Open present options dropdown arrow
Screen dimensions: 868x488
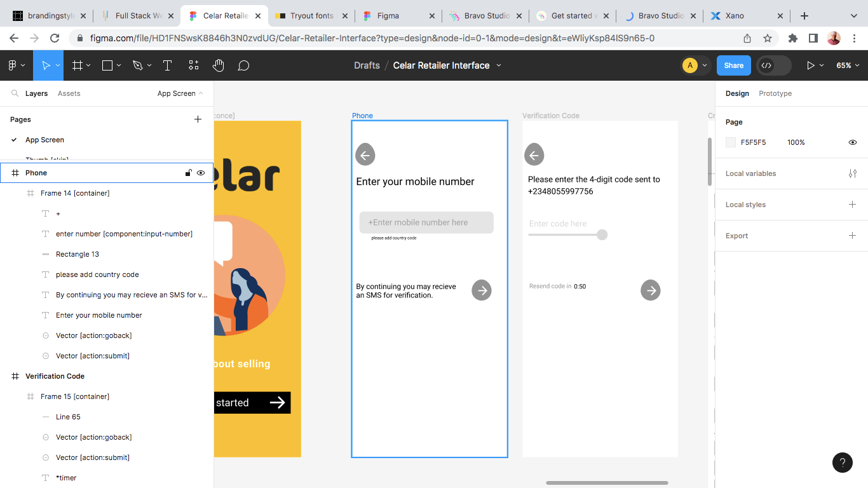(x=822, y=65)
